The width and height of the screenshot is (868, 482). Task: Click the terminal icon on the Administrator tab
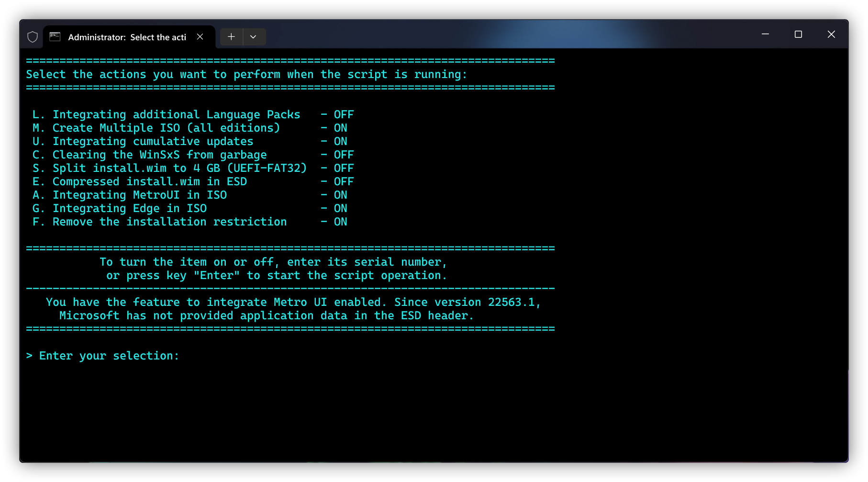point(55,37)
